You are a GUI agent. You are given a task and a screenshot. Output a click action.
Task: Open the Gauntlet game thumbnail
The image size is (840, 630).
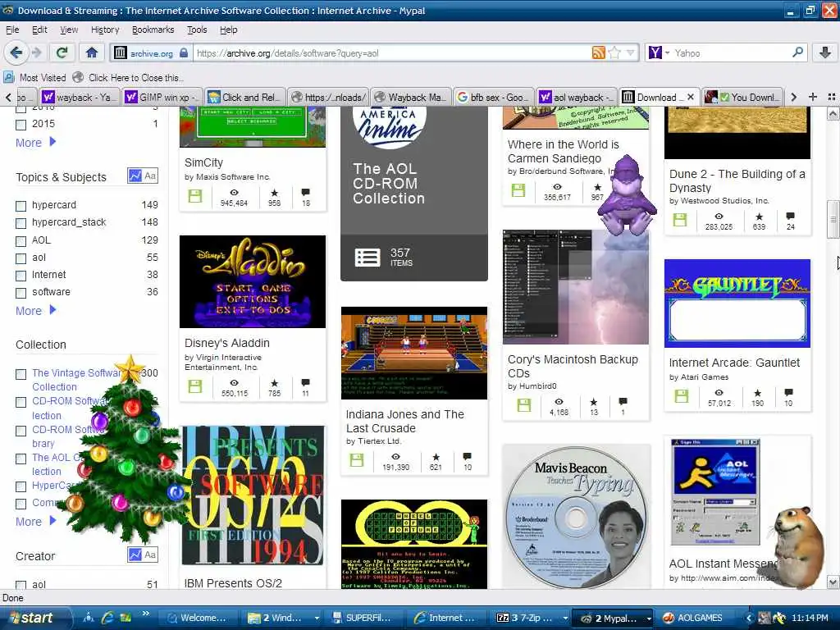pyautogui.click(x=737, y=304)
